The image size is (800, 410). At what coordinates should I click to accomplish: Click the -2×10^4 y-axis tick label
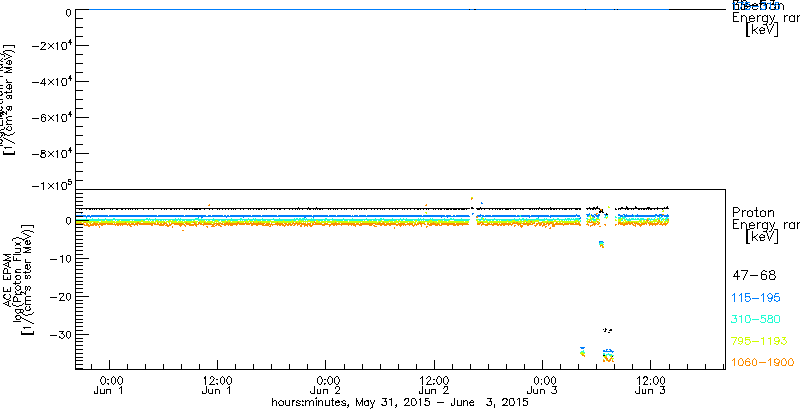point(52,46)
